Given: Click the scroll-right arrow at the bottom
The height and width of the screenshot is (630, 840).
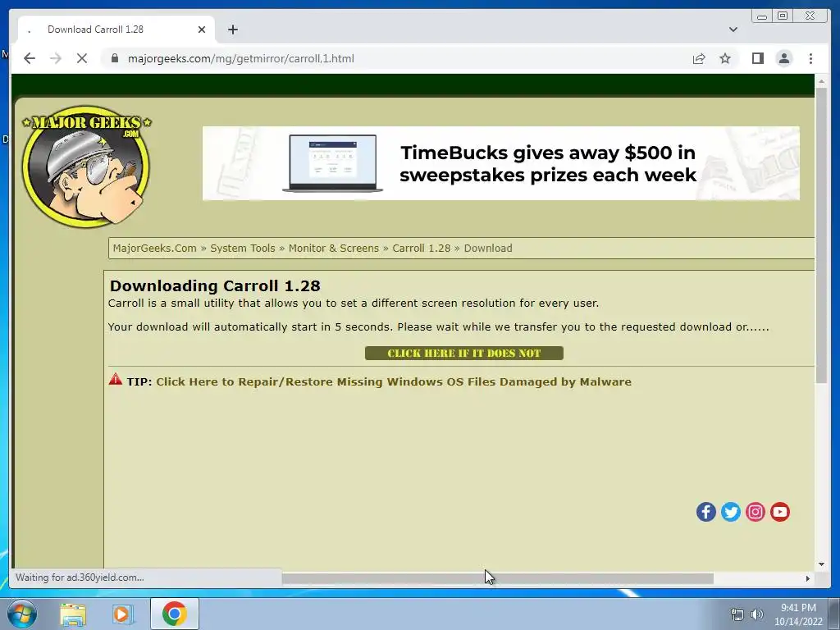Looking at the screenshot, I should 808,578.
